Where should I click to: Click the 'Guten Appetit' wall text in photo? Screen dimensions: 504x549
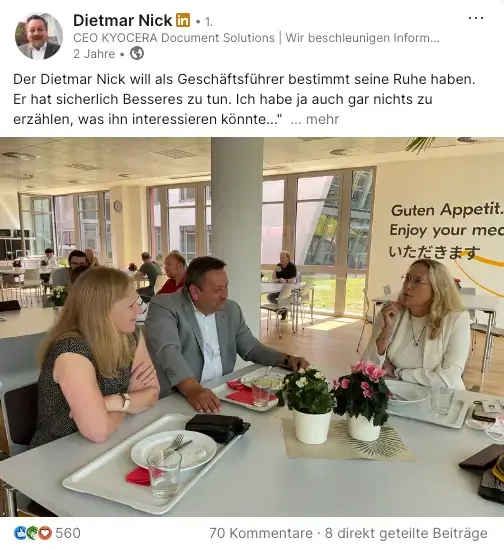point(447,210)
